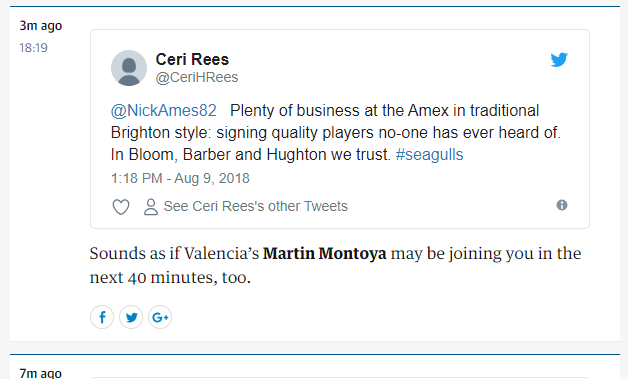See Ceri Rees's other Tweets
The image size is (628, 379).
(256, 206)
